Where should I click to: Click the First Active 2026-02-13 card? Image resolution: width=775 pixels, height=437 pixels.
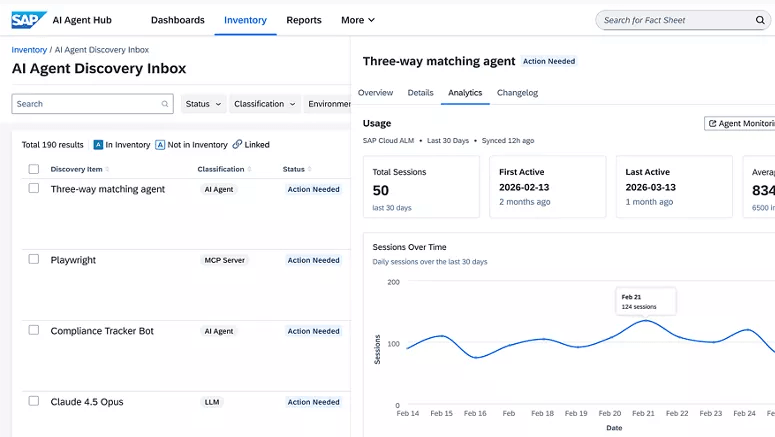pyautogui.click(x=548, y=187)
